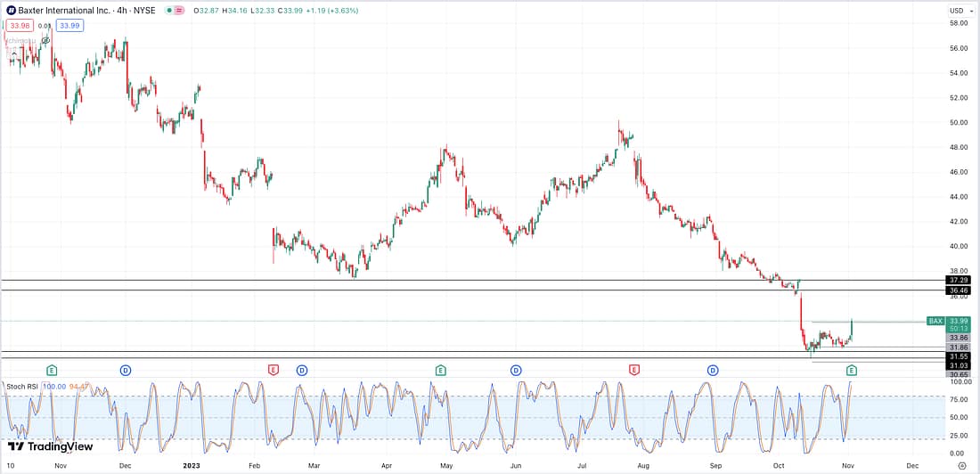Click the red 33.98 sell price button

20,26
